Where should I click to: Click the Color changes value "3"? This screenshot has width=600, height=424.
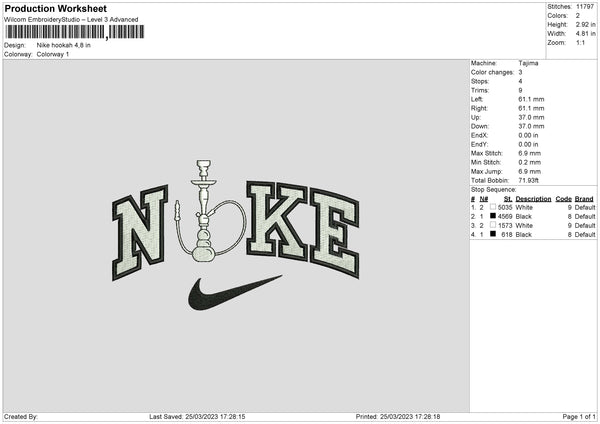point(520,72)
